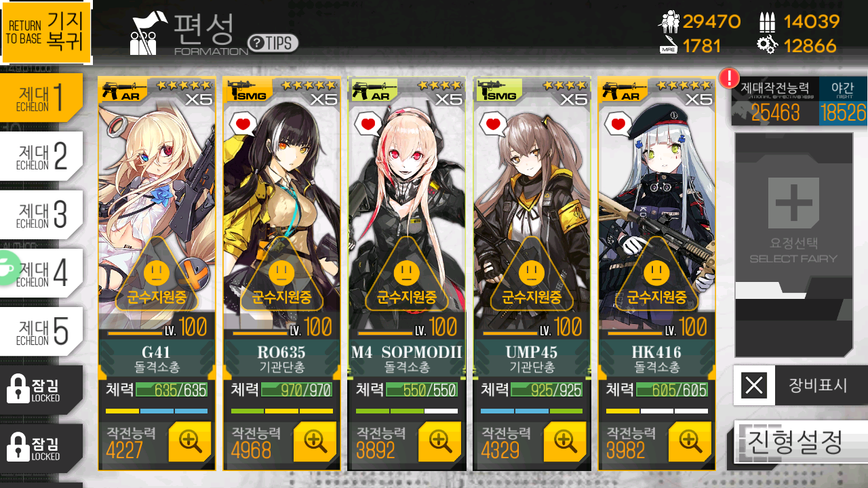Select Echelon 4 tab
Screen dimensions: 868x488
click(x=41, y=272)
